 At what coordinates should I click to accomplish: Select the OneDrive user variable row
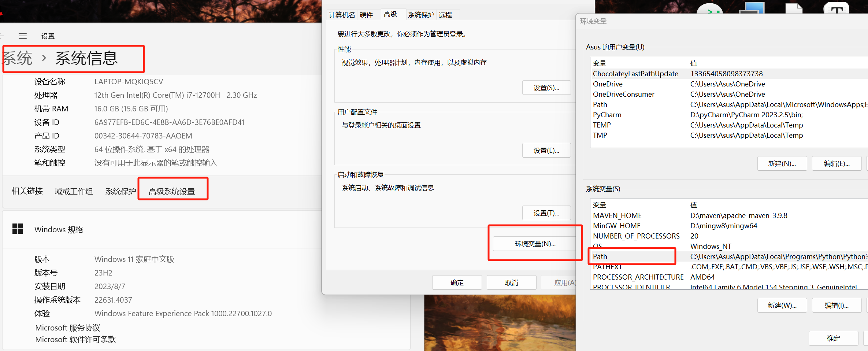point(729,84)
